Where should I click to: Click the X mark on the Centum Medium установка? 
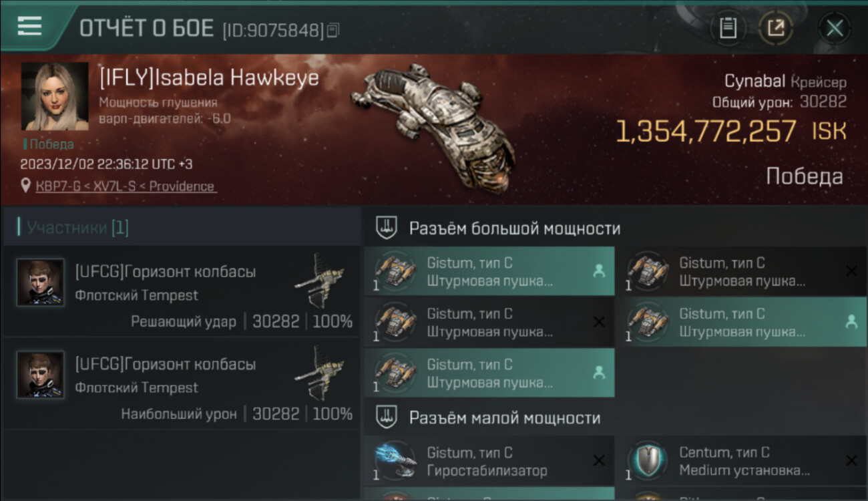[x=851, y=461]
